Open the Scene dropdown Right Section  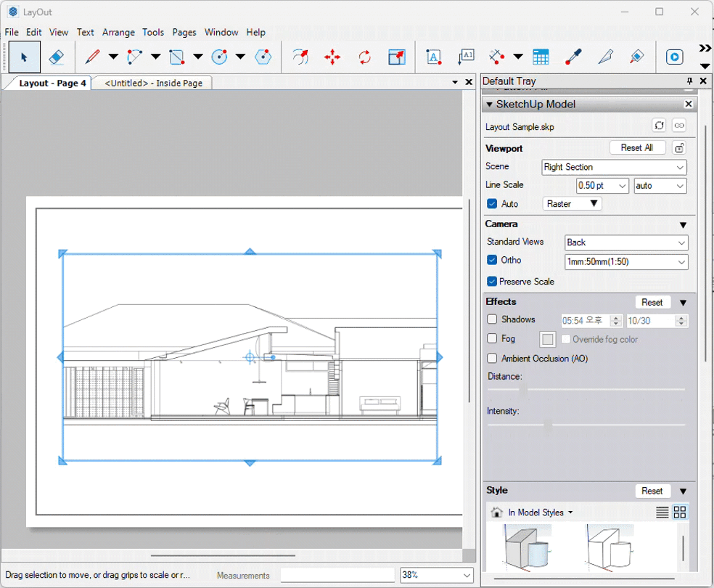coord(614,167)
